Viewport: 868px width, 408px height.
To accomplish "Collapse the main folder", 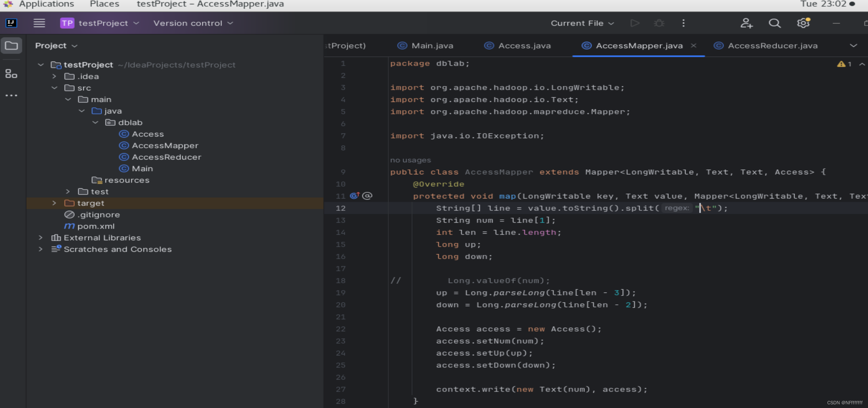I will coord(68,99).
